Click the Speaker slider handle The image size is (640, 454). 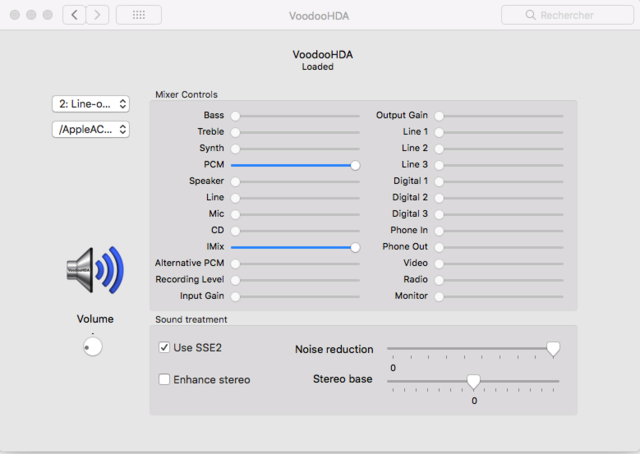[x=235, y=182]
